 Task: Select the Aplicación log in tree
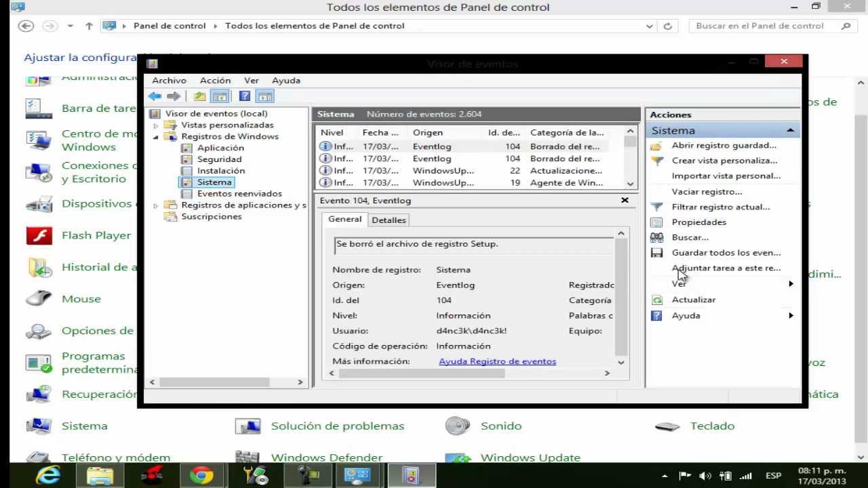(220, 148)
